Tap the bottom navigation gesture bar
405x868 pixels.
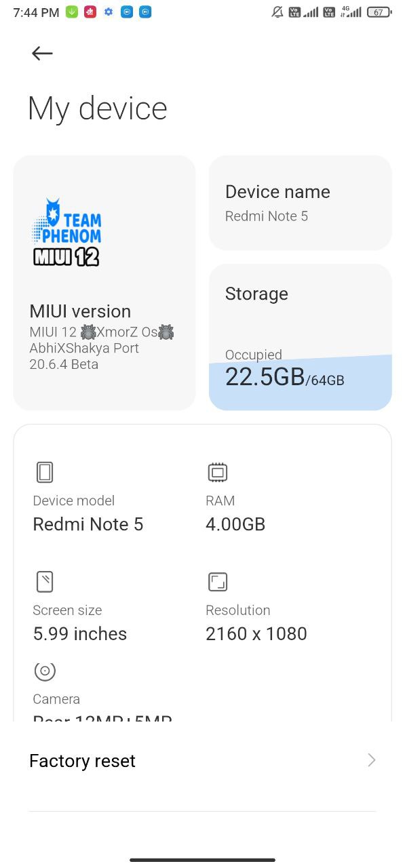tap(202, 860)
